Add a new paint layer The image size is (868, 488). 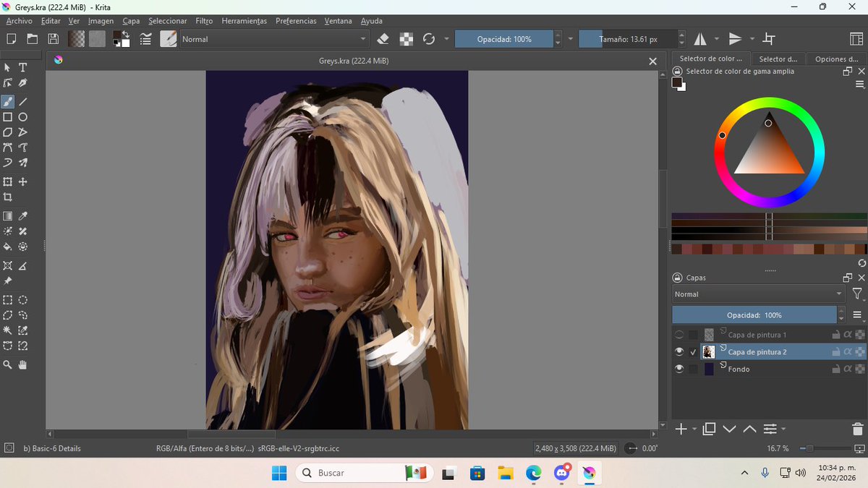click(x=680, y=429)
